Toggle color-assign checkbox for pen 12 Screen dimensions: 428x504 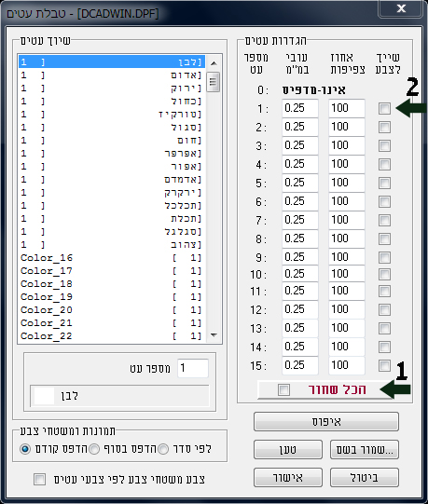pos(384,309)
